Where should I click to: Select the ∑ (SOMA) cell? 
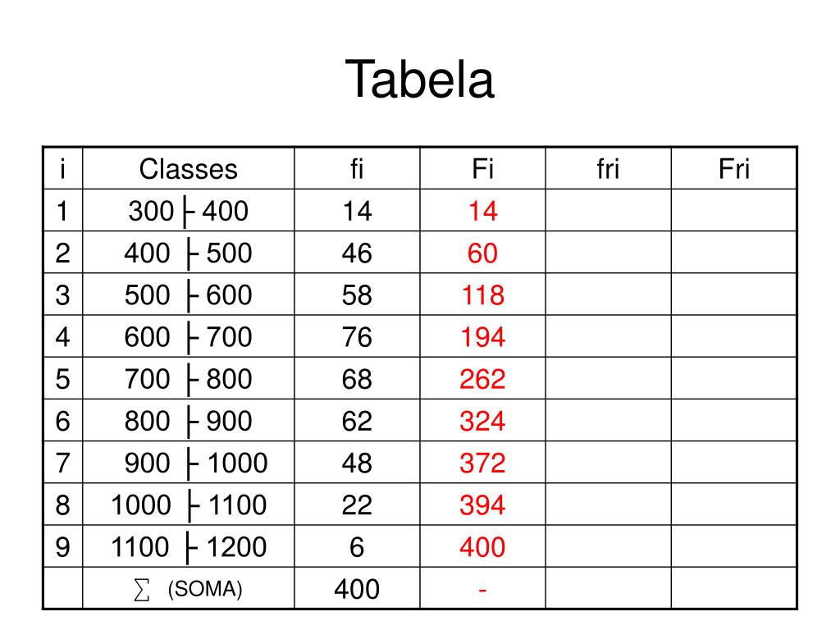pos(188,589)
